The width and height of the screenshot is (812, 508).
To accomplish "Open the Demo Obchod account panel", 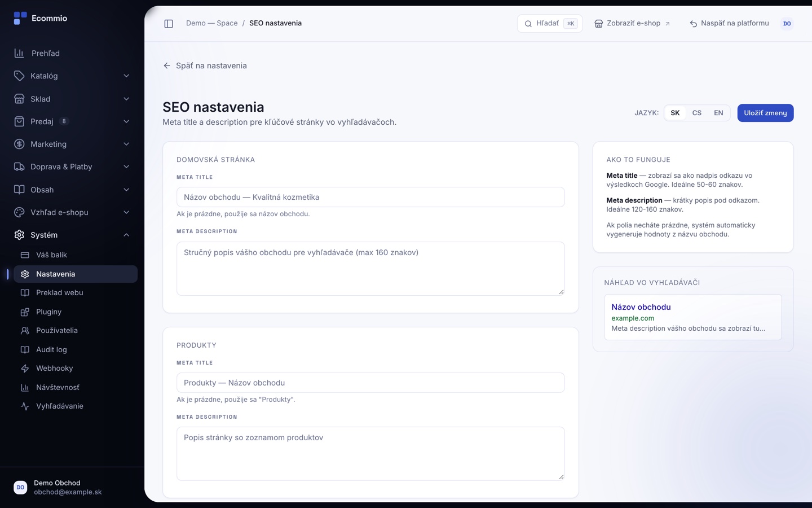I will pyautogui.click(x=72, y=488).
